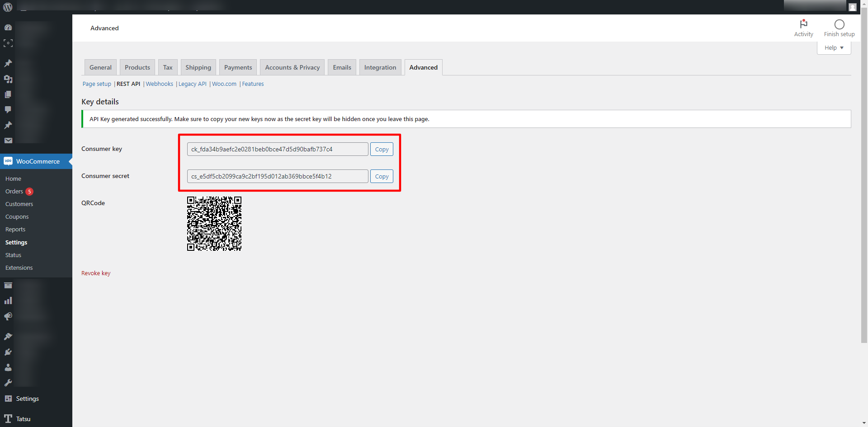Switch to the Shipping settings tab
This screenshot has width=868, height=427.
198,67
